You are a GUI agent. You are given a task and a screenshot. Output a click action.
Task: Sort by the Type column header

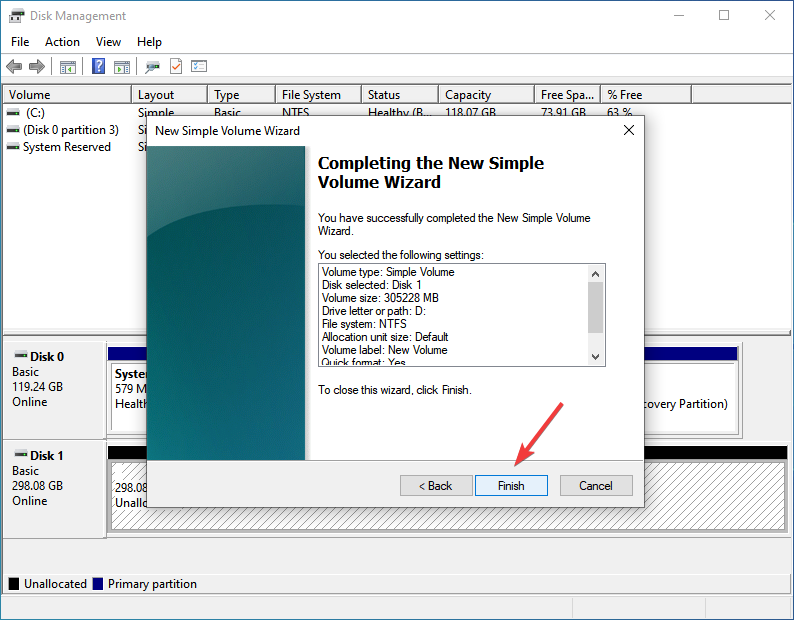tap(242, 95)
